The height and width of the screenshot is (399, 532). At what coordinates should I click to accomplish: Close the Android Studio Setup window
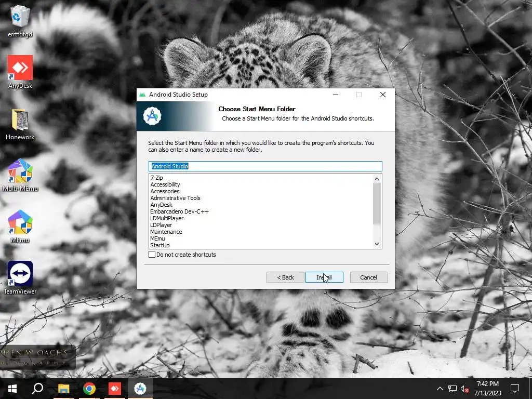tap(383, 95)
